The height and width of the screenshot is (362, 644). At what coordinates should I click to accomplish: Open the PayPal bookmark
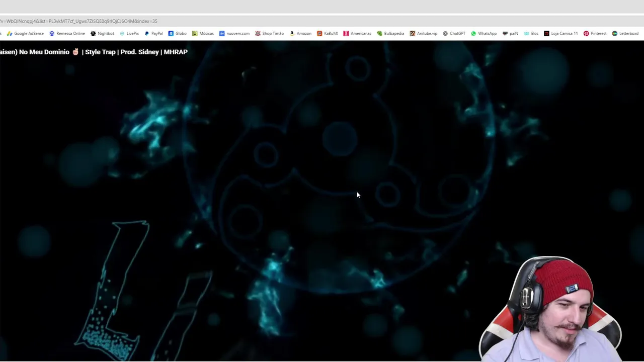pyautogui.click(x=153, y=34)
